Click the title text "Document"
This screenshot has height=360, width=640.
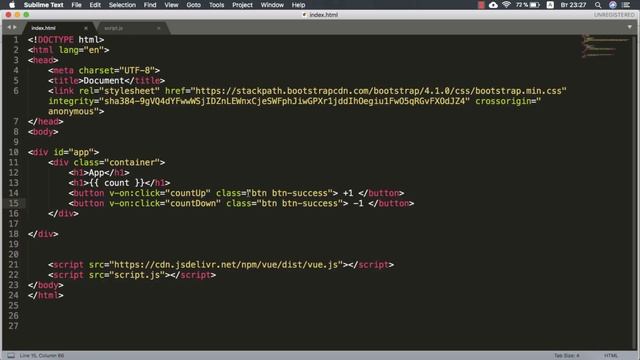click(x=104, y=80)
